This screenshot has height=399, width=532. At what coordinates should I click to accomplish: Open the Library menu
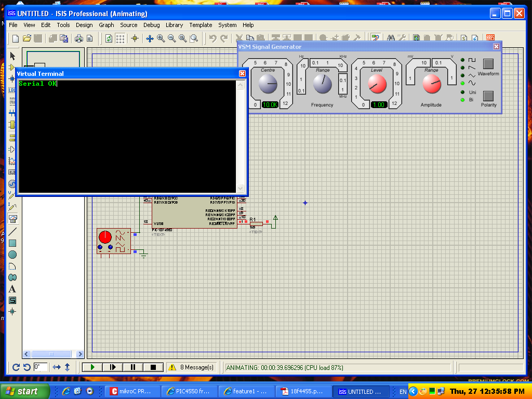tap(174, 25)
